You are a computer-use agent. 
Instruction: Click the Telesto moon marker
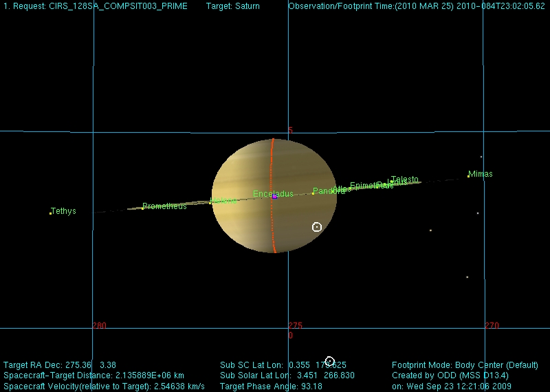[x=392, y=182]
